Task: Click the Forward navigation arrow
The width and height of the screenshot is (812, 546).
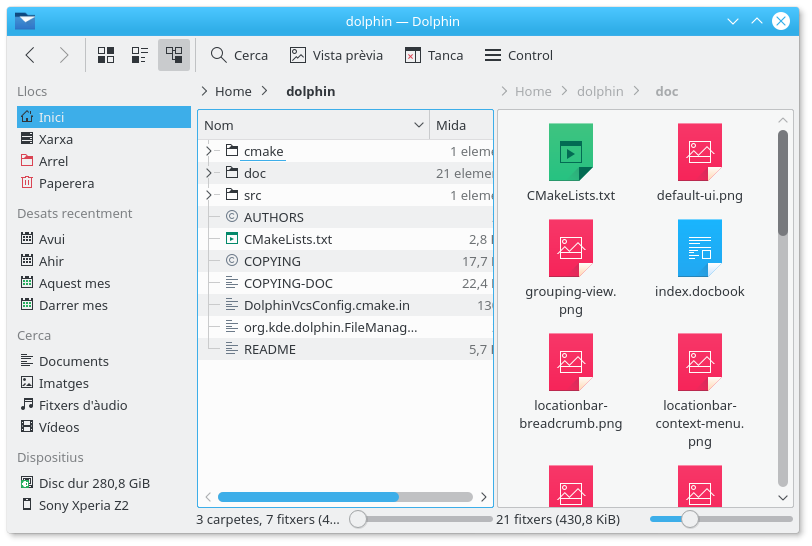Action: [x=64, y=55]
